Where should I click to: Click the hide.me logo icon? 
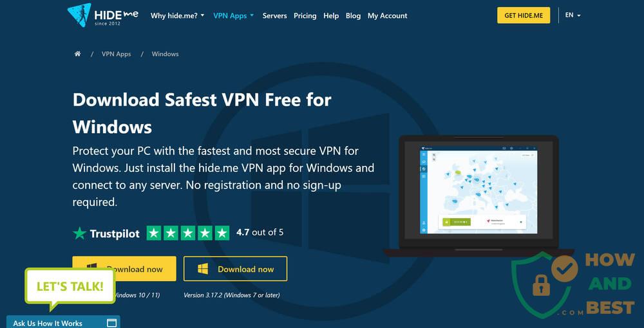(x=79, y=15)
